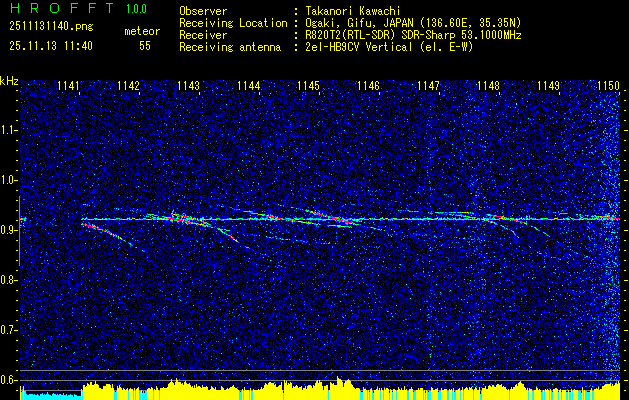The image size is (629, 400).
Task: Click the R820T2(RTL-SDR) receiver text
Action: [413, 35]
